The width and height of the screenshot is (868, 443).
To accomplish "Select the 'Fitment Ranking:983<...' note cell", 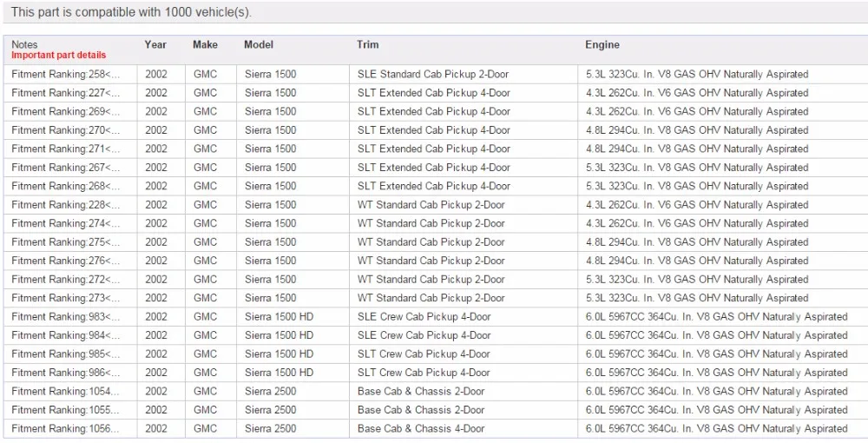I will pos(70,317).
